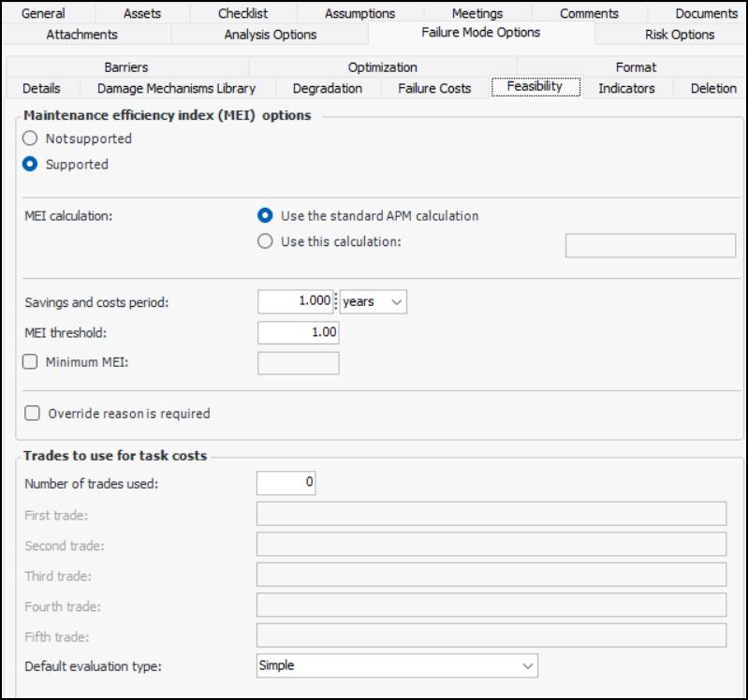Click the Number of trades used field
Screen dimensions: 748x700
(x=286, y=483)
